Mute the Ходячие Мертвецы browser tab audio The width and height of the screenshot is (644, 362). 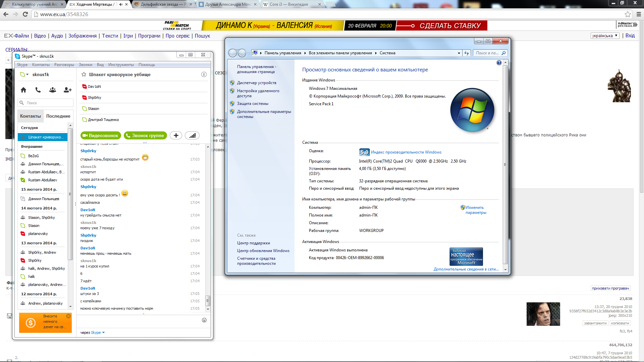[121, 4]
